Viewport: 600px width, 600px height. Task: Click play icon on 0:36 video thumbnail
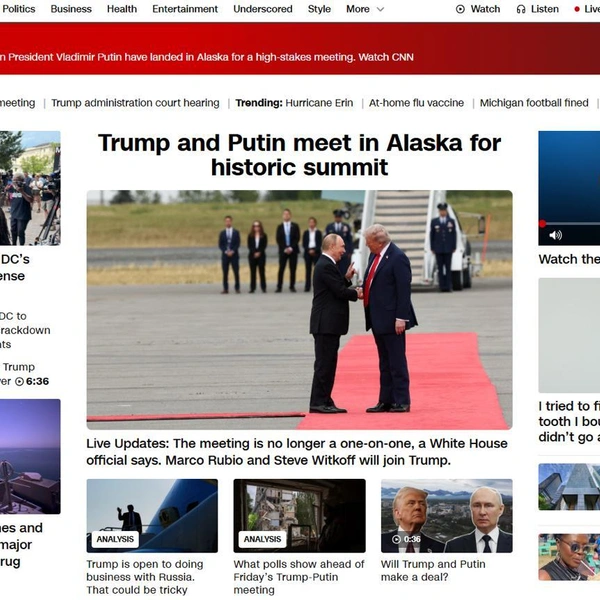[x=396, y=539]
